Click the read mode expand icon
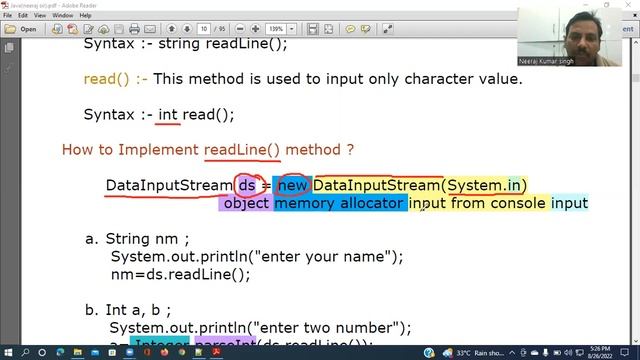This screenshot has width=640, height=360. tap(387, 29)
